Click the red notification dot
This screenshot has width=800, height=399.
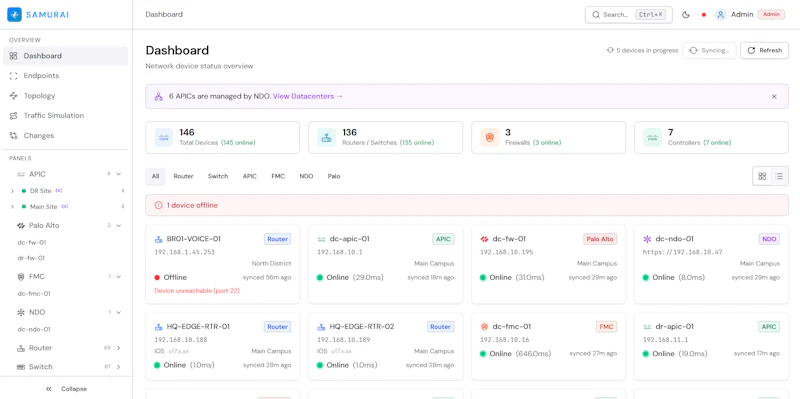[x=704, y=15]
